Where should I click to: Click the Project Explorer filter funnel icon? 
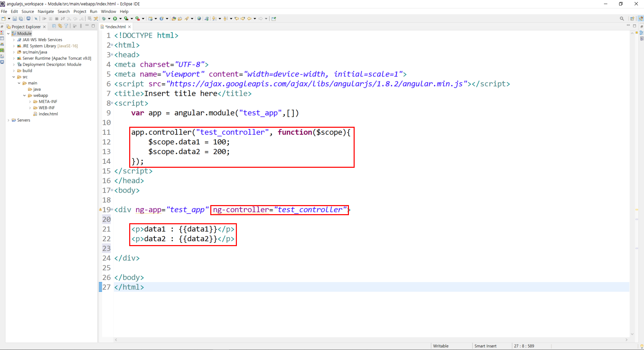[66, 26]
